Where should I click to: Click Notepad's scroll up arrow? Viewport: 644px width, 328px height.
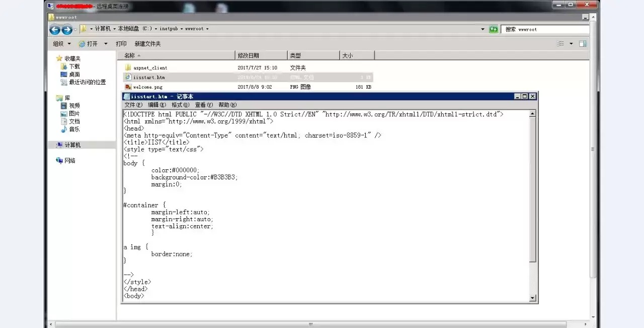[533, 114]
